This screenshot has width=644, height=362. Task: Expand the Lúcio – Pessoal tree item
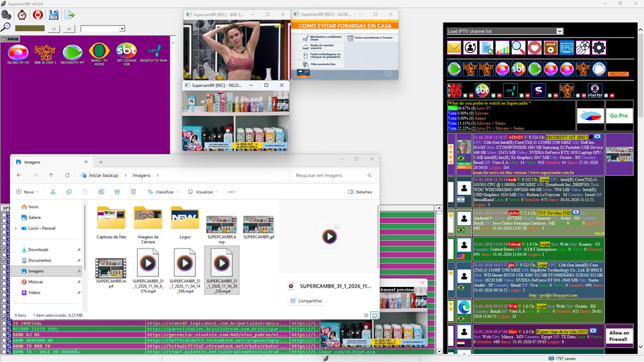(x=16, y=229)
